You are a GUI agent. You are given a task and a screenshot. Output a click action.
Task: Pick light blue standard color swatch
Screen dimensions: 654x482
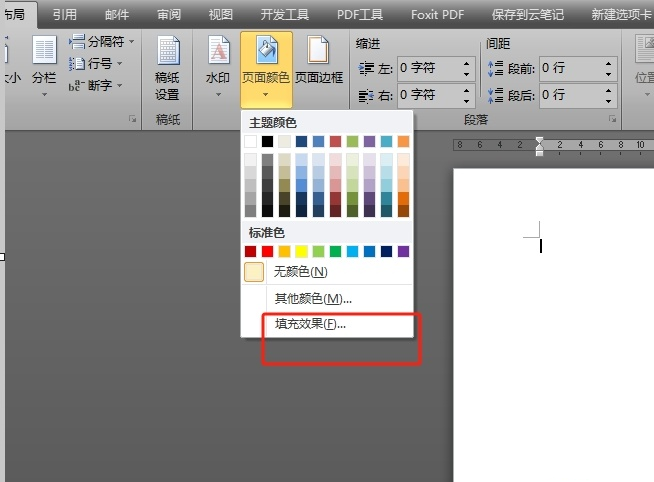pos(352,251)
